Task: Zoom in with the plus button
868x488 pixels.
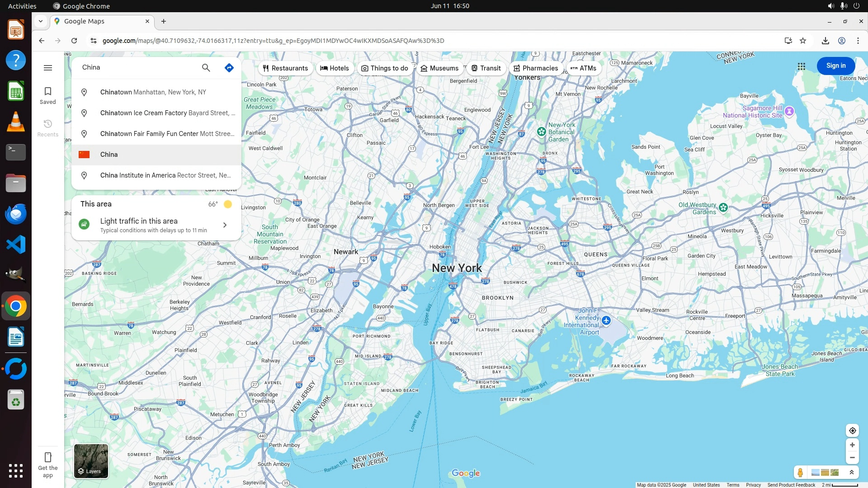Action: coord(852,445)
